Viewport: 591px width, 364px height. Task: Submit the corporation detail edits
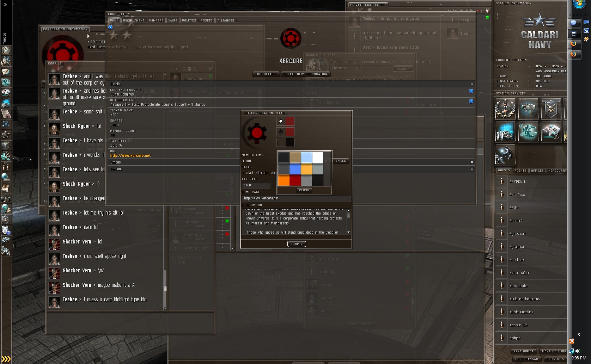click(297, 244)
